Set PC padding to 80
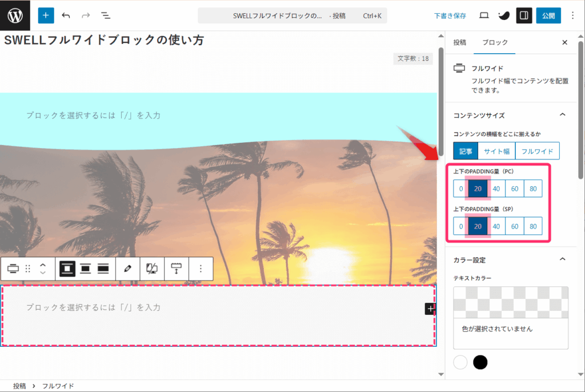 click(533, 189)
